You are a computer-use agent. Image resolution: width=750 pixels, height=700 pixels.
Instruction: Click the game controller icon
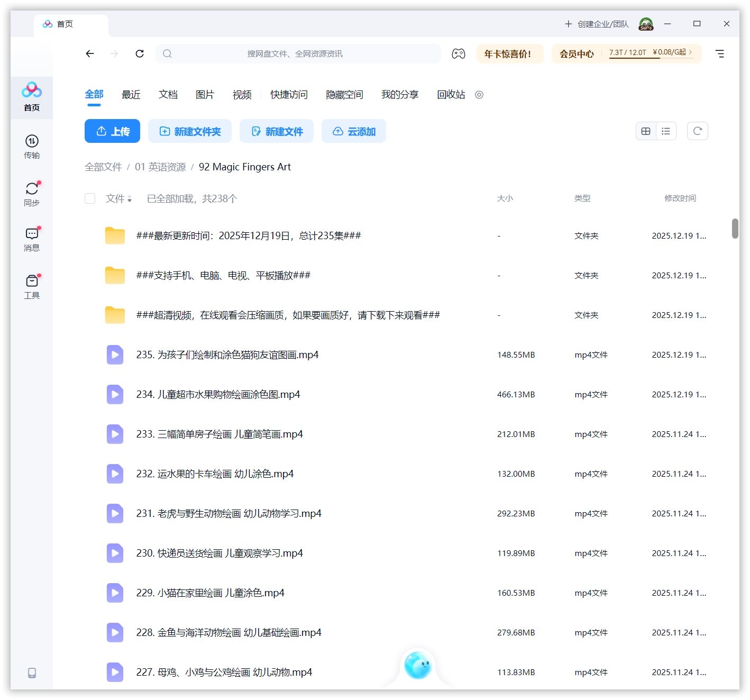458,53
